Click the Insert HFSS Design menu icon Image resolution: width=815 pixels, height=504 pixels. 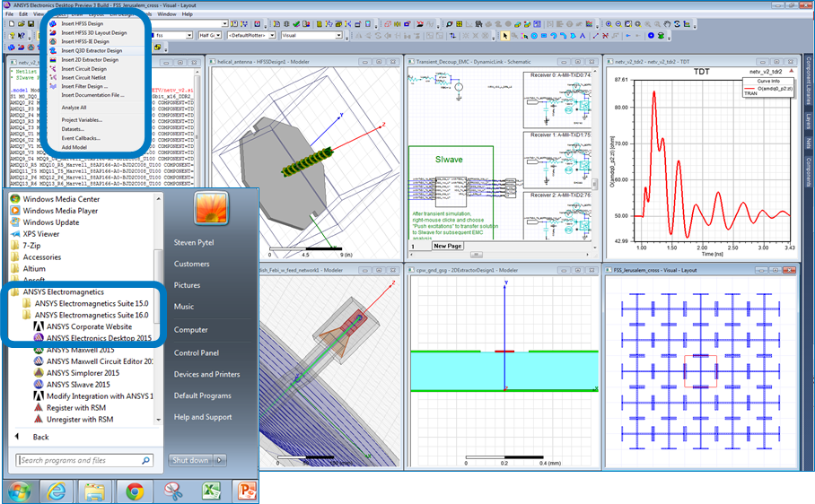51,24
